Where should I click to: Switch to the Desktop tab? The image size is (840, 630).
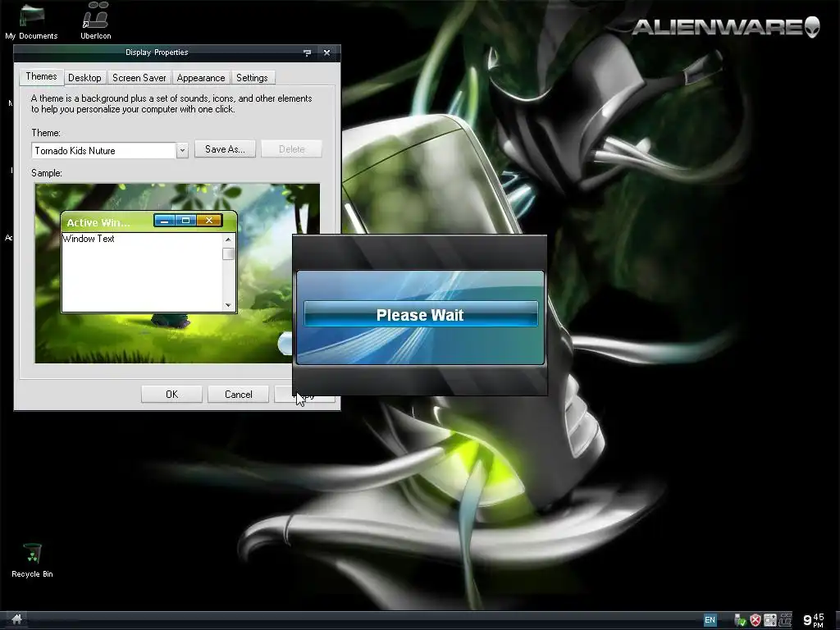pos(84,78)
